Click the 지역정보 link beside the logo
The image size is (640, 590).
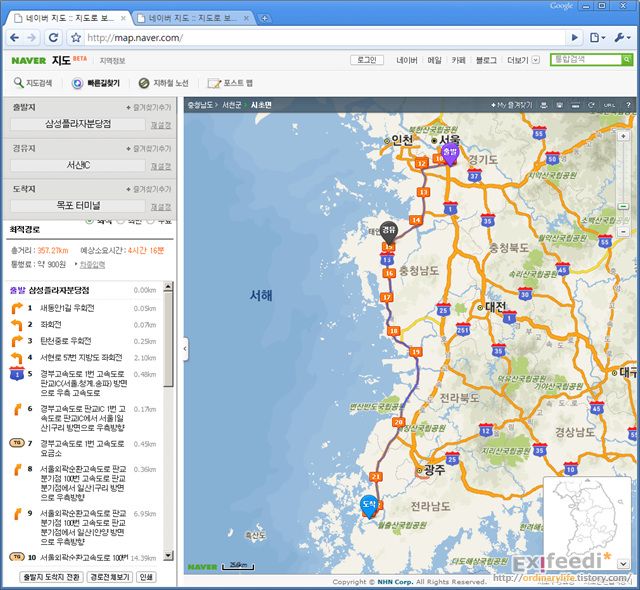point(112,61)
